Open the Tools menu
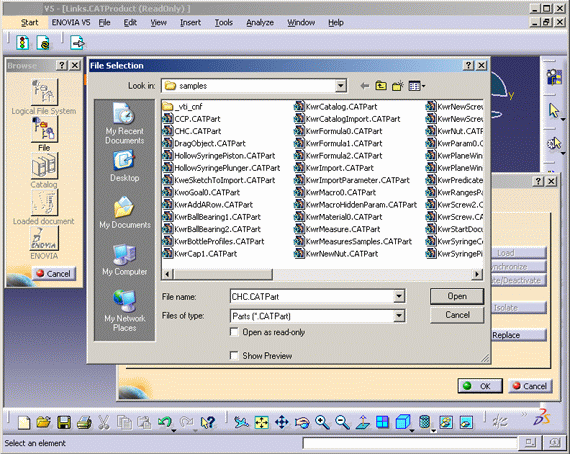570x454 pixels. tap(223, 23)
